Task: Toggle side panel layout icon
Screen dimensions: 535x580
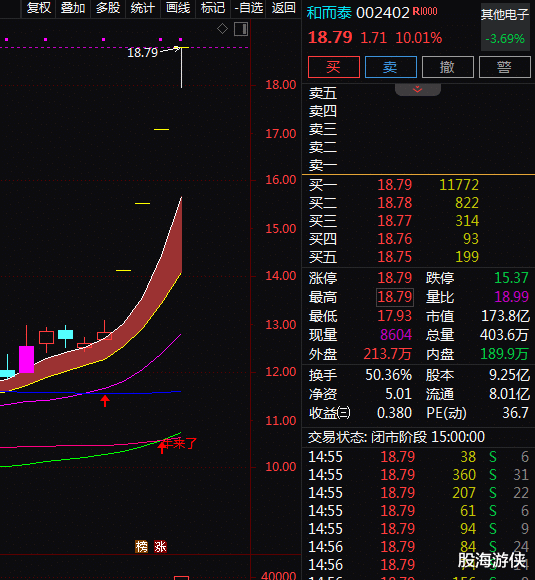Action: coord(241,29)
